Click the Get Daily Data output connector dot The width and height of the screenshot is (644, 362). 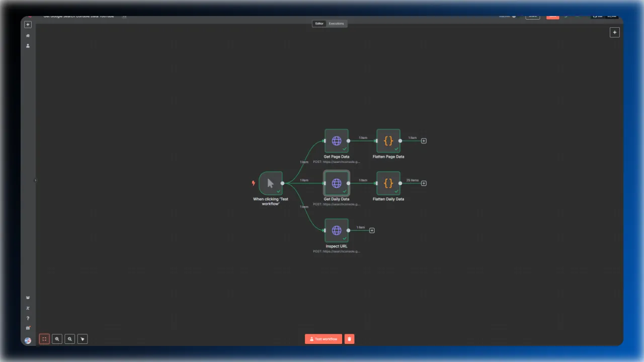(348, 183)
